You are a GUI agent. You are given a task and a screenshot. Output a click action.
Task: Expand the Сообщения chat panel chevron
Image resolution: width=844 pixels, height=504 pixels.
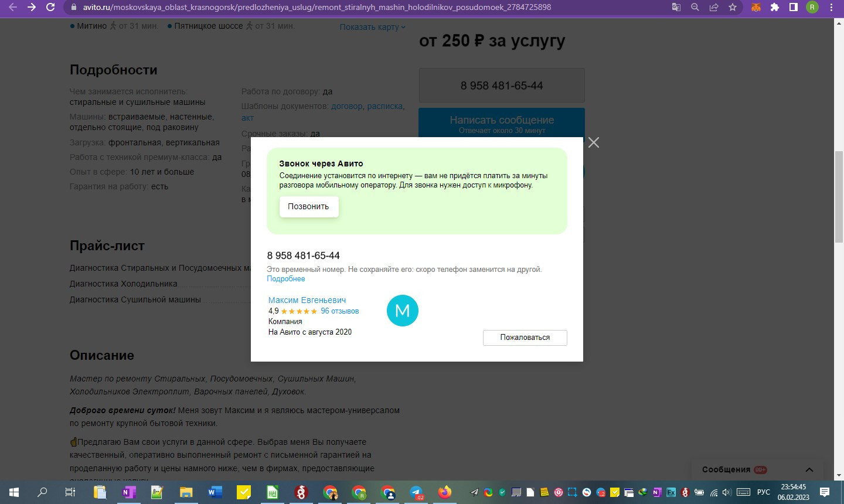coord(809,469)
